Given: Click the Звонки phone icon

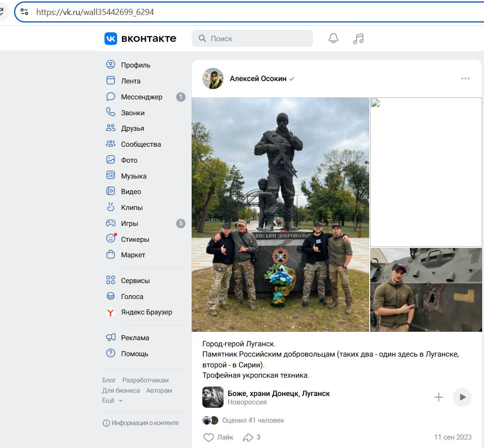Looking at the screenshot, I should coord(111,112).
